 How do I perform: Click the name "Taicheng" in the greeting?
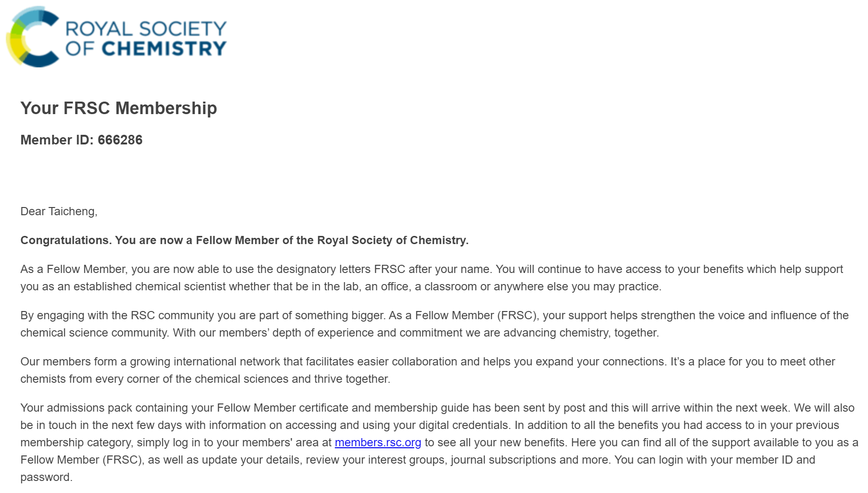[72, 211]
